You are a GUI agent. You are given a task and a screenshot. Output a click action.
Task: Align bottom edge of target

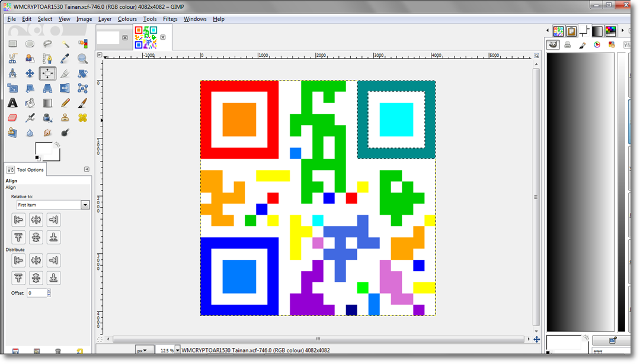tap(53, 237)
